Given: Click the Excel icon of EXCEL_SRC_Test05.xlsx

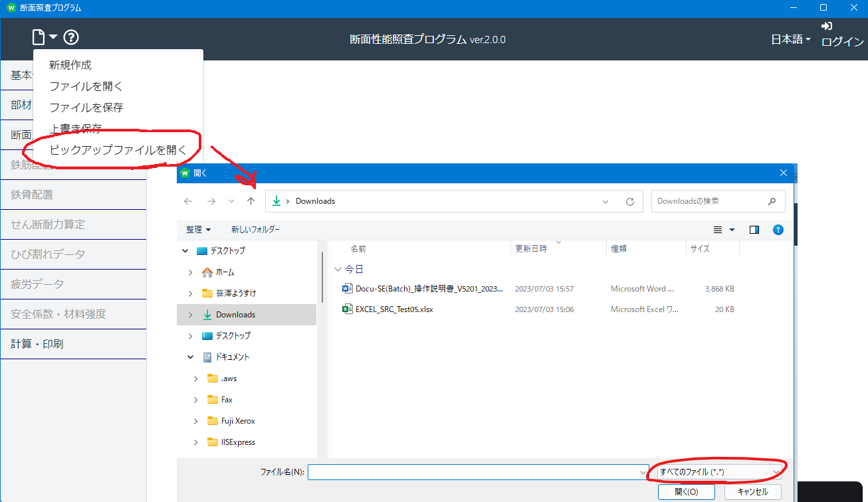Looking at the screenshot, I should pyautogui.click(x=347, y=309).
